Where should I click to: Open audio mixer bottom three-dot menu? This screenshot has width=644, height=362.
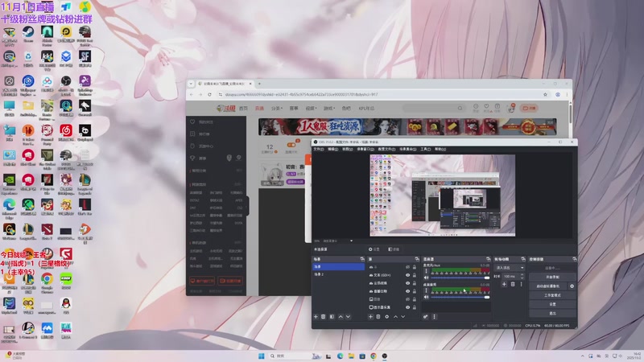pyautogui.click(x=434, y=317)
